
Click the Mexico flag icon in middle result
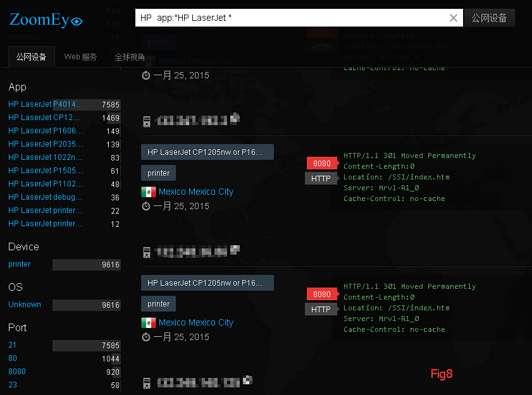click(149, 192)
